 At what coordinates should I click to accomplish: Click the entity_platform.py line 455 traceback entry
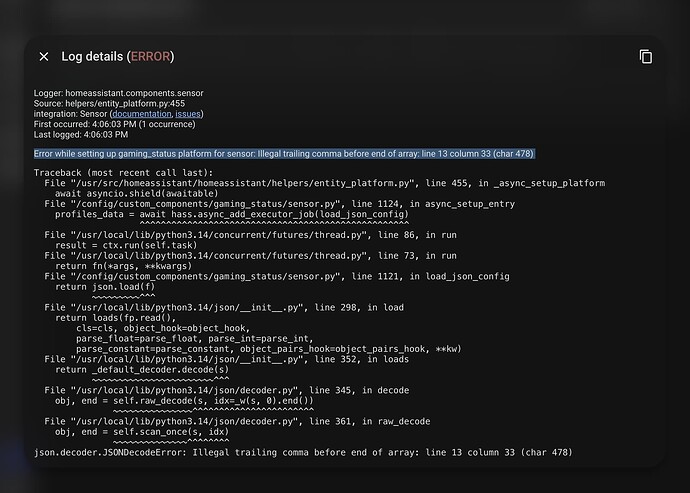[x=324, y=183]
